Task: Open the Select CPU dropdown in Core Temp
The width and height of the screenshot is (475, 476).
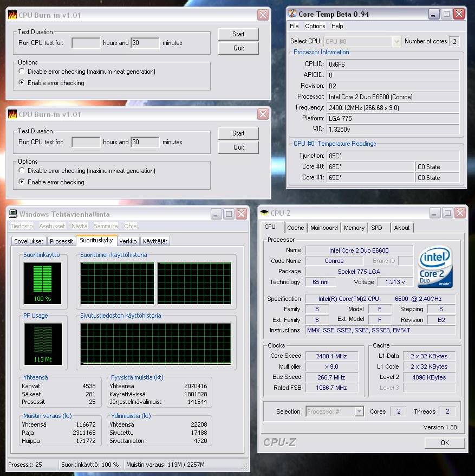Action: tap(396, 41)
